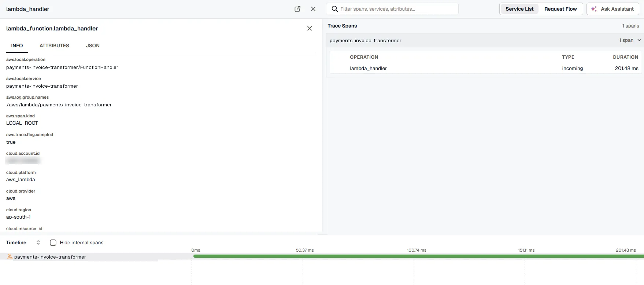644x285 pixels.
Task: Click the cloud.provider value aws
Action: [11, 198]
